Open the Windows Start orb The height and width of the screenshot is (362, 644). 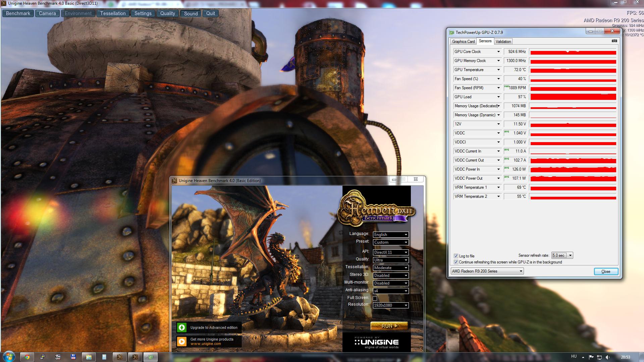9,357
